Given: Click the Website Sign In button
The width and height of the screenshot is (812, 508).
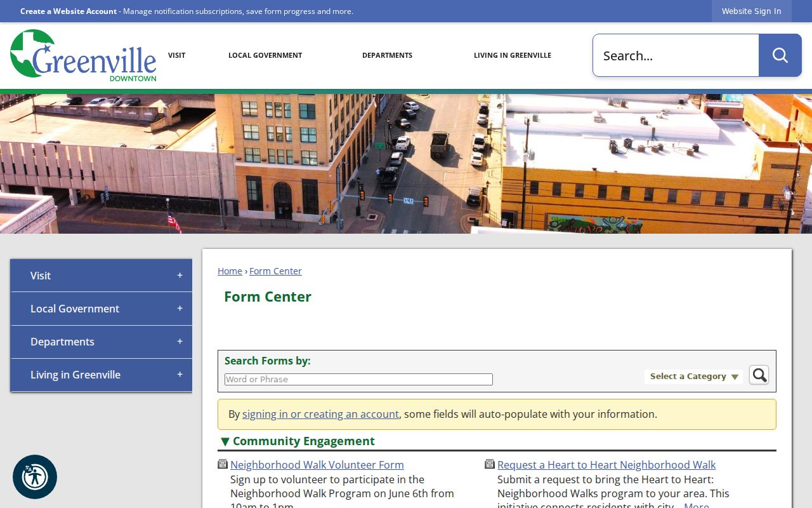Looking at the screenshot, I should (x=752, y=11).
